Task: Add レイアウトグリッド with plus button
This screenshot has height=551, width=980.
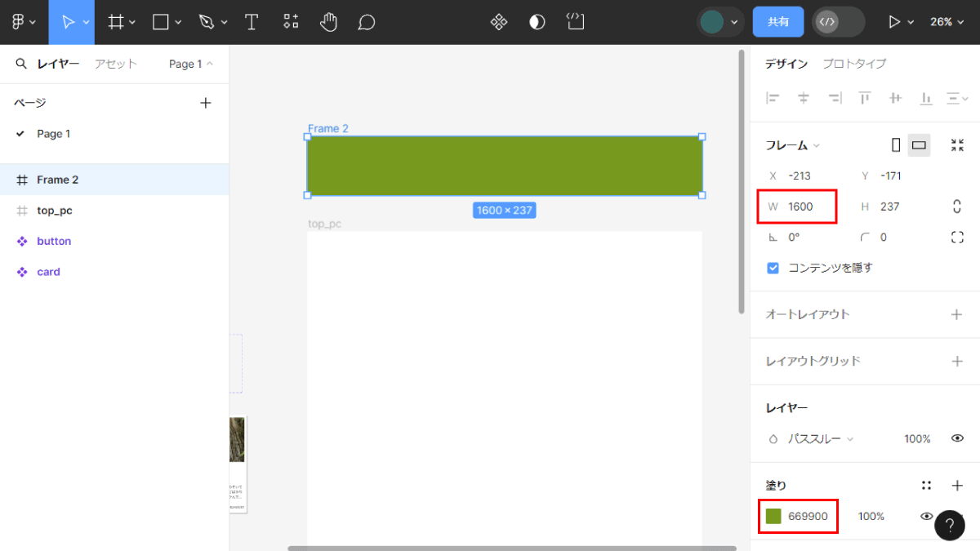Action: pos(957,361)
